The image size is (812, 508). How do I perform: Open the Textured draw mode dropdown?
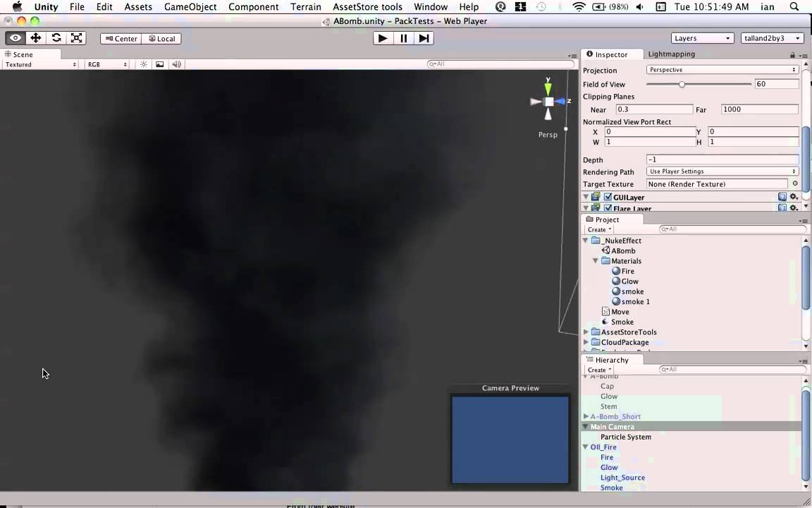pos(40,64)
